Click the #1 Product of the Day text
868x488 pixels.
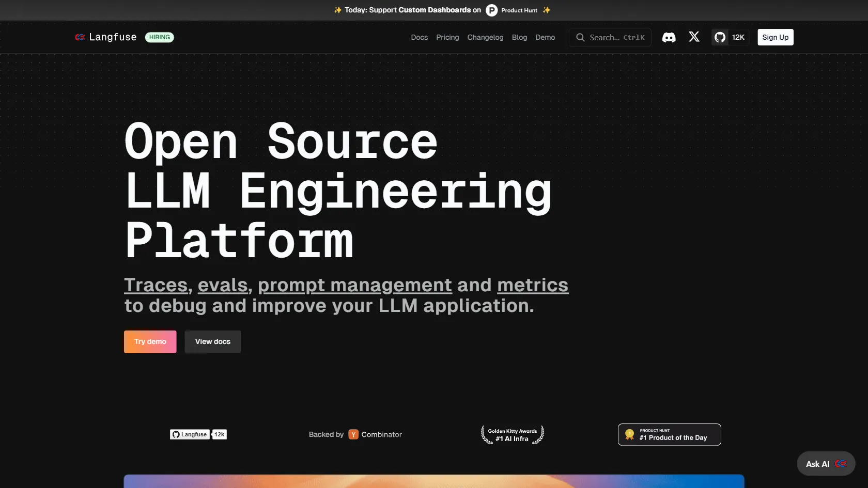tap(673, 437)
